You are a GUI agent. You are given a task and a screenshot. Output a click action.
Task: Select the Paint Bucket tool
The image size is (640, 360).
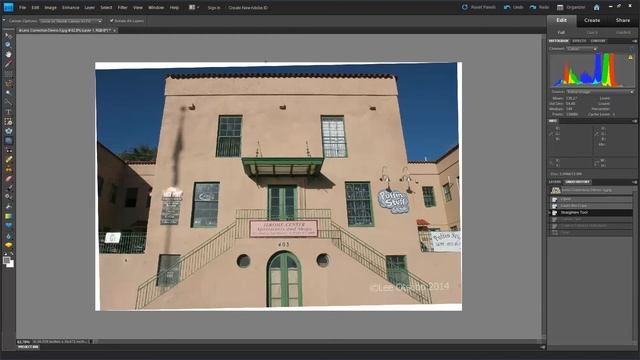(x=8, y=207)
